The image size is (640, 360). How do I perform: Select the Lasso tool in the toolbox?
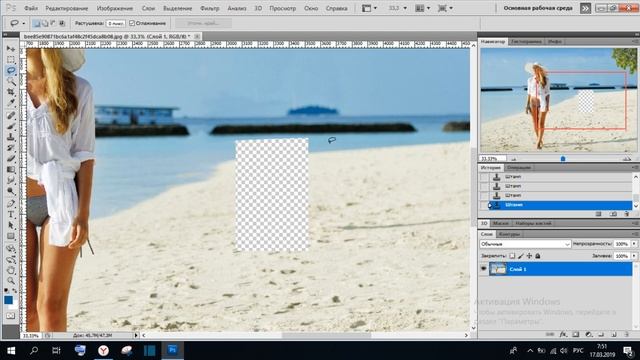pos(11,70)
